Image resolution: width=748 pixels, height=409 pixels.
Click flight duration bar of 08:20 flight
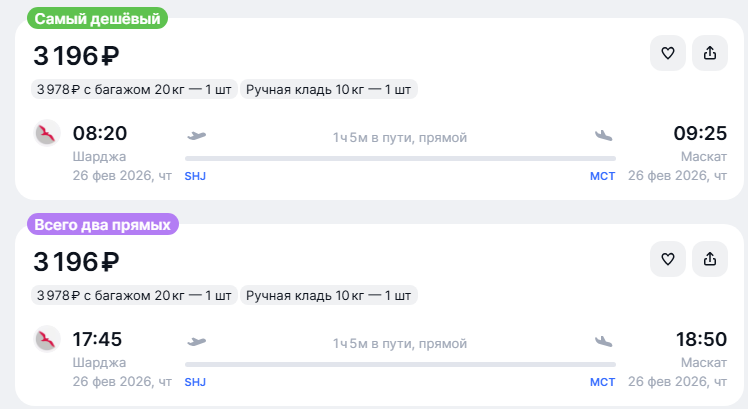point(400,158)
